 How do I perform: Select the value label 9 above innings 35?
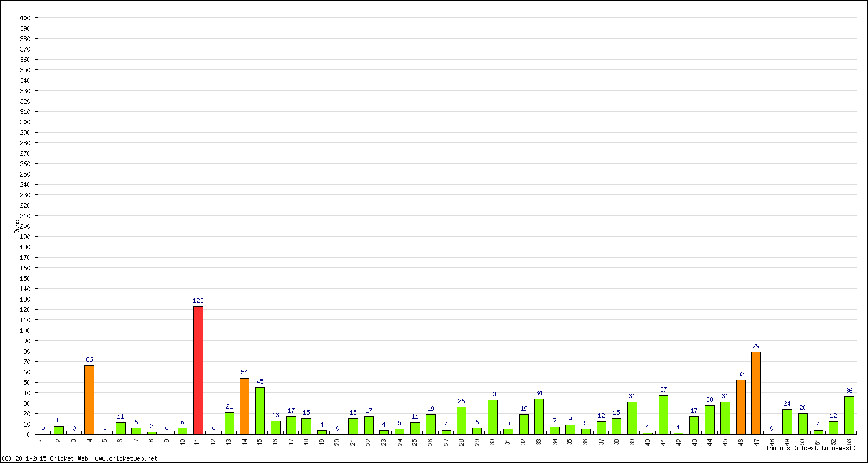click(570, 419)
